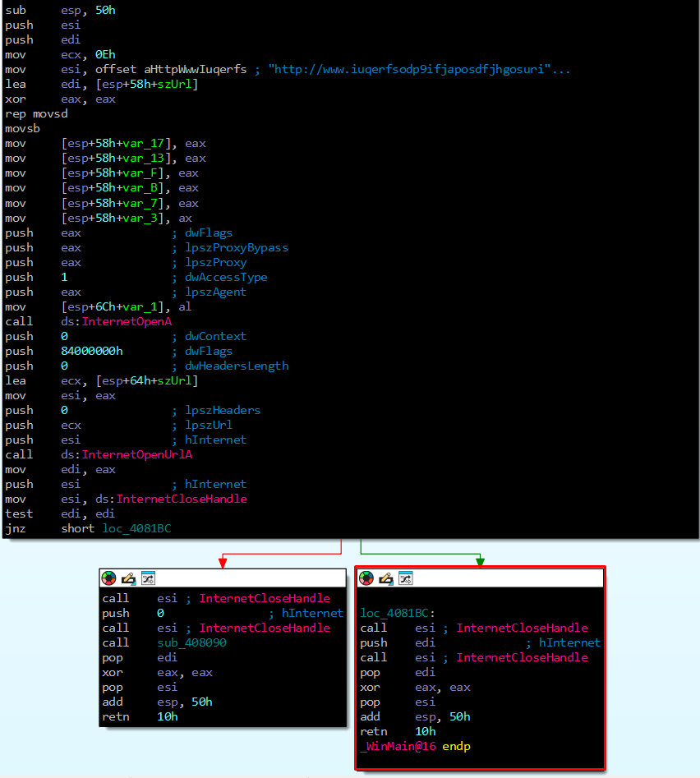
Task: Select the dwAccessType comment text
Action: pyautogui.click(x=225, y=277)
